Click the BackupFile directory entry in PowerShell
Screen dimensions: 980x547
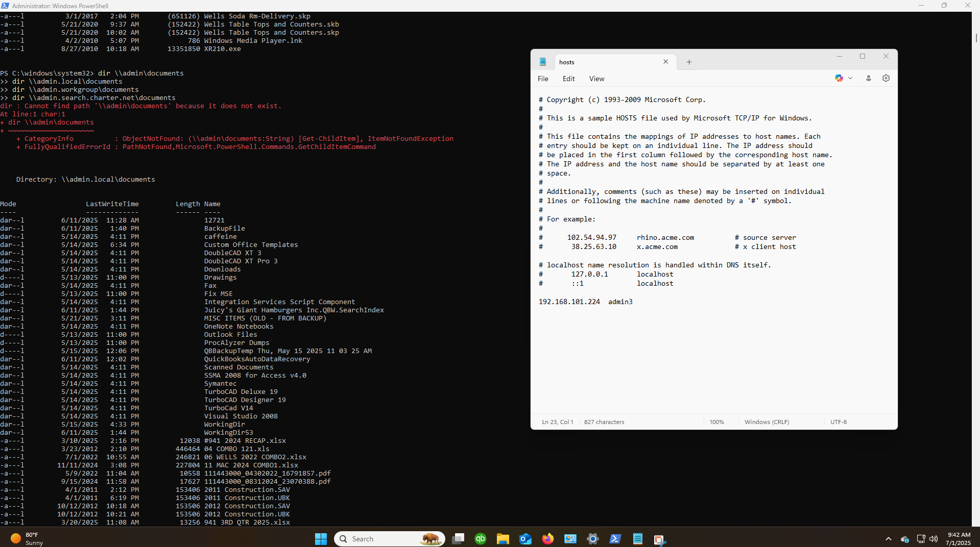(225, 228)
